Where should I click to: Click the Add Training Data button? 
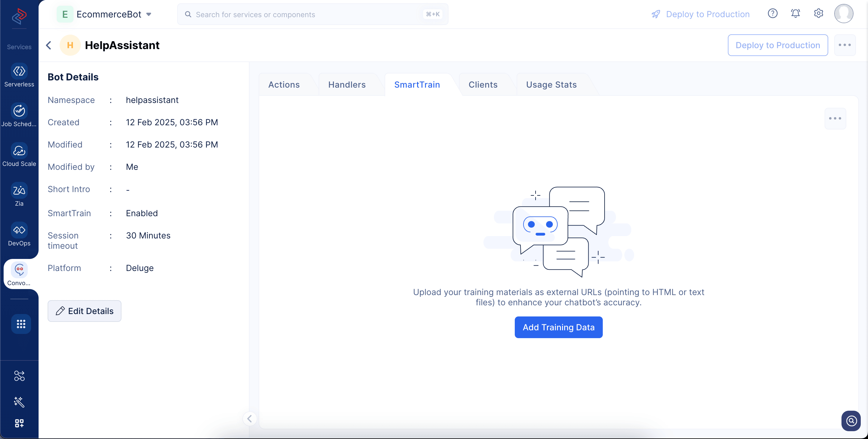click(558, 327)
